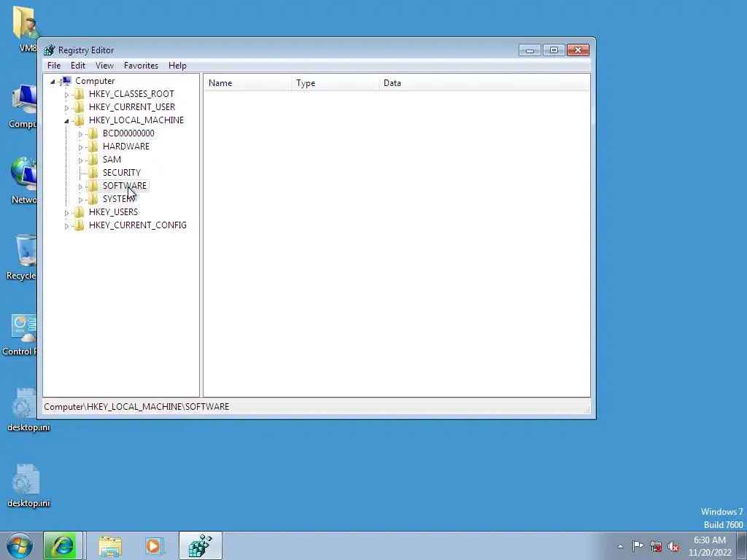
Task: Click the HKEY_CURRENT_CONFIG folder icon
Action: pyautogui.click(x=79, y=225)
